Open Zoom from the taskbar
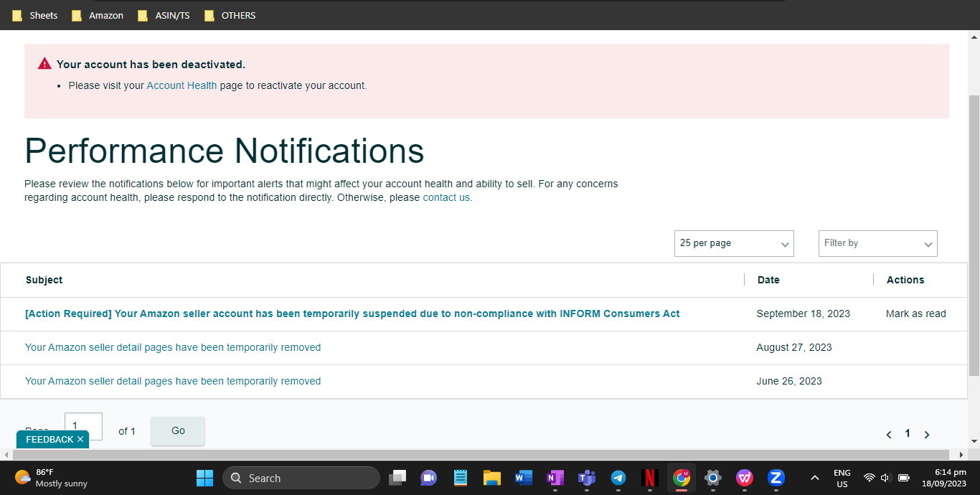This screenshot has width=980, height=495. click(776, 478)
